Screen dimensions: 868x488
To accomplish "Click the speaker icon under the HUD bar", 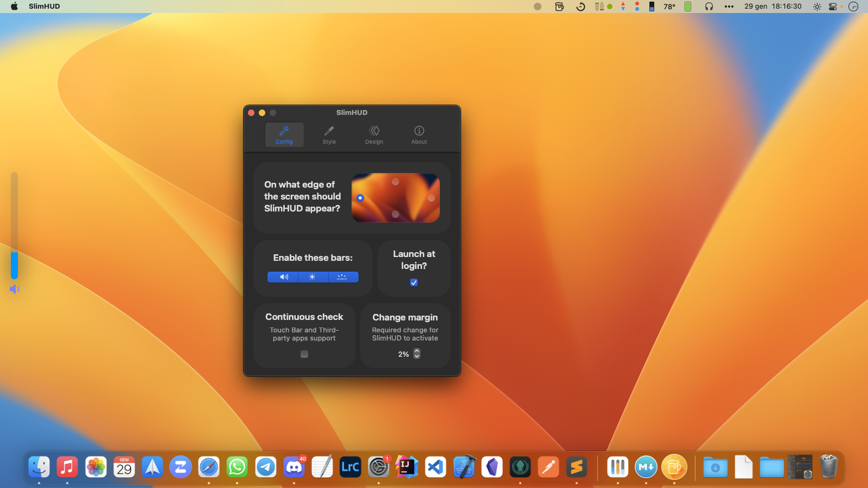I will point(15,290).
